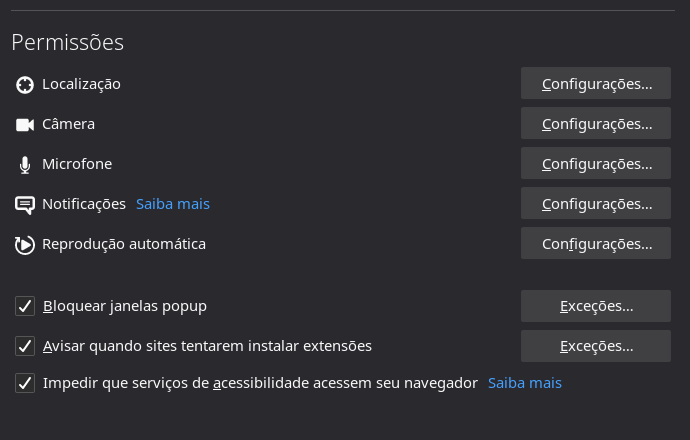The image size is (690, 440).
Task: Open Exceções for popup blocking
Action: [x=596, y=306]
